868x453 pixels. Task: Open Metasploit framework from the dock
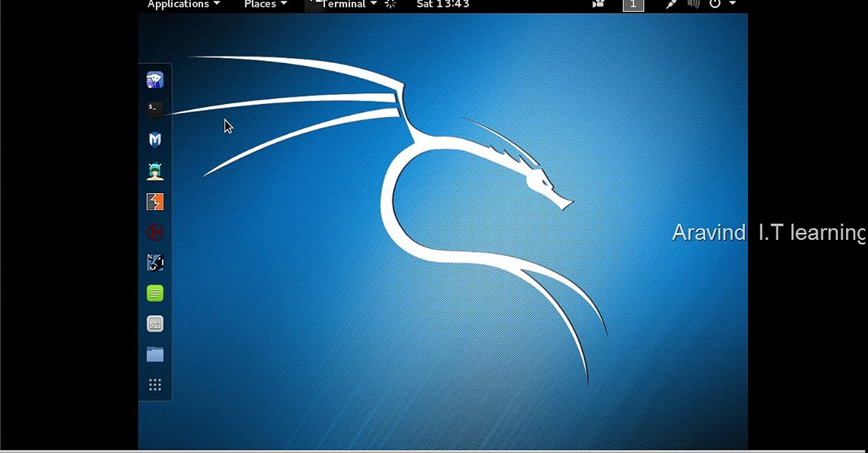[x=155, y=140]
